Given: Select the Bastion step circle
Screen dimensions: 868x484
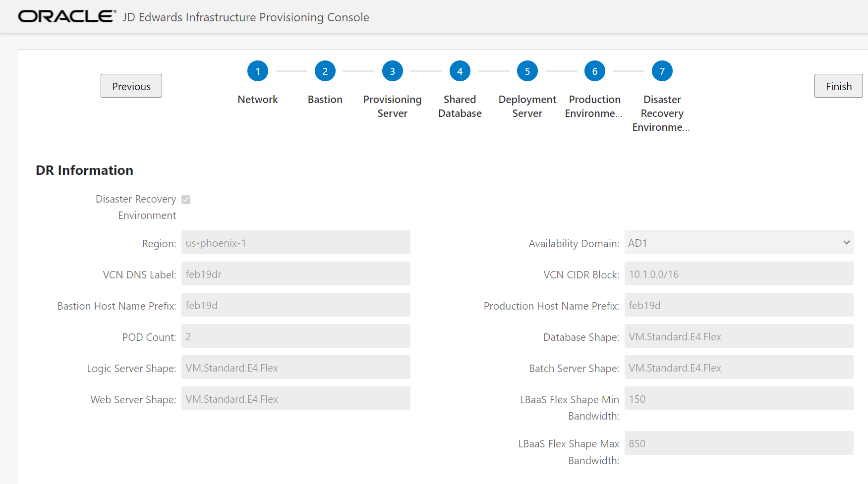Looking at the screenshot, I should (x=325, y=71).
